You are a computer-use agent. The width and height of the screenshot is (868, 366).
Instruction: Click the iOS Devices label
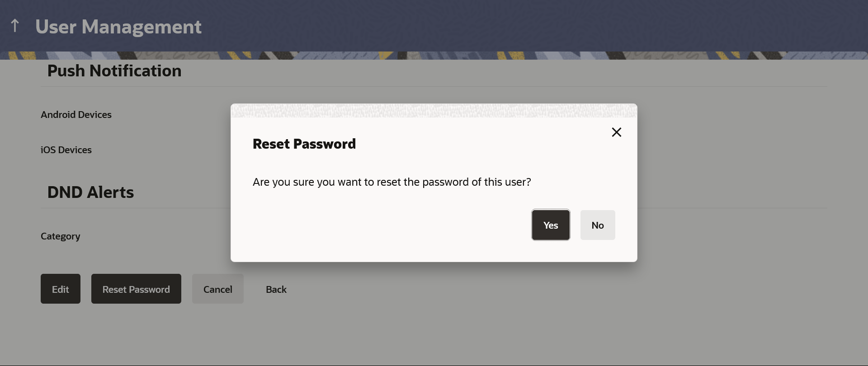tap(66, 150)
